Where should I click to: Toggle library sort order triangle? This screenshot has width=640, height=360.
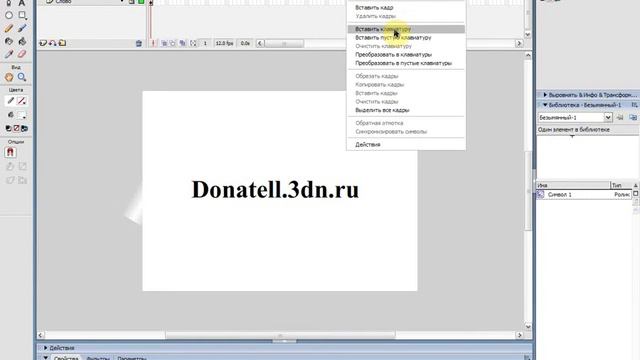click(x=636, y=185)
